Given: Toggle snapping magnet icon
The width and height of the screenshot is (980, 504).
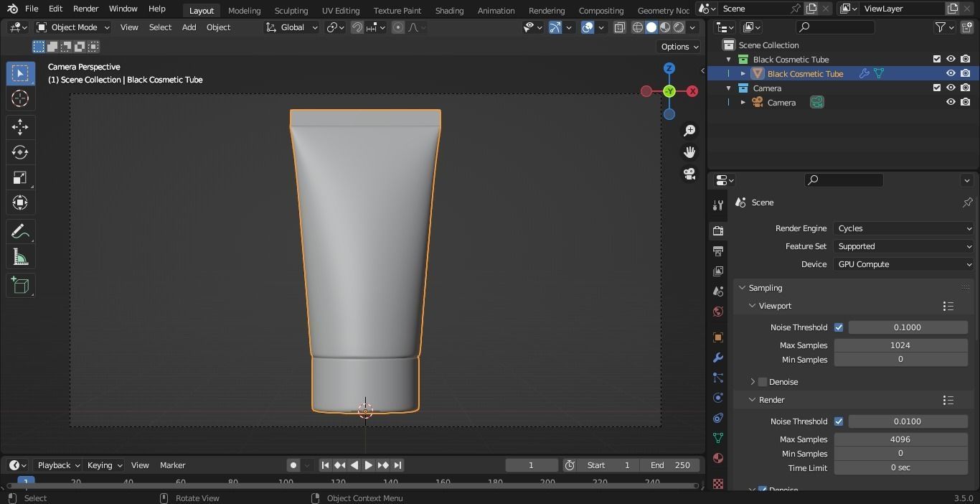Looking at the screenshot, I should (357, 27).
